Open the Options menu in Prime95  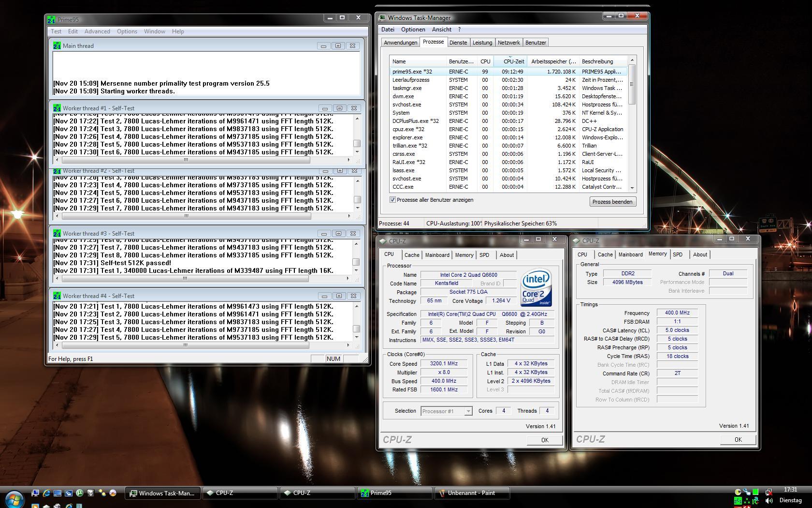(127, 31)
